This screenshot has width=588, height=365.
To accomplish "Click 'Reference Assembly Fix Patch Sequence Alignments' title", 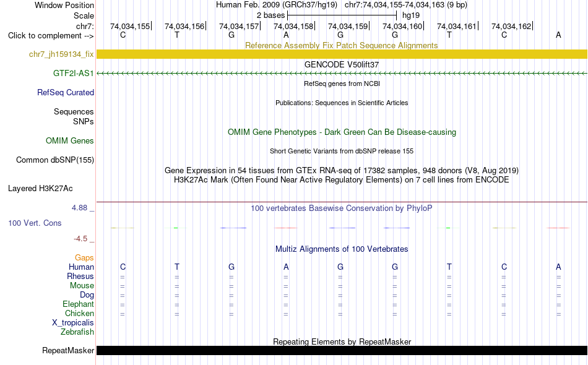I will pos(341,46).
